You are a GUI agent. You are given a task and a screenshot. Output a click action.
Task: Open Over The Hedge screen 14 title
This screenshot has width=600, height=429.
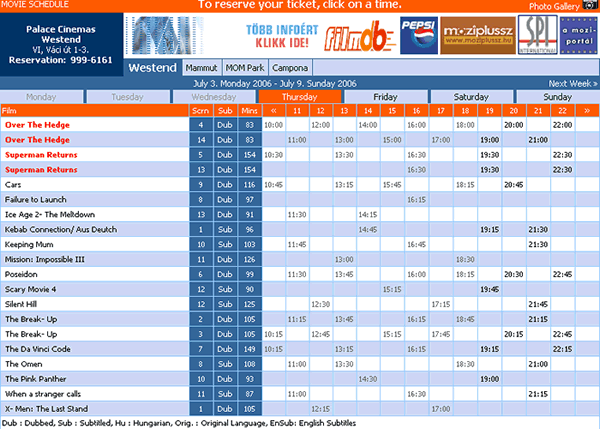[x=38, y=140]
